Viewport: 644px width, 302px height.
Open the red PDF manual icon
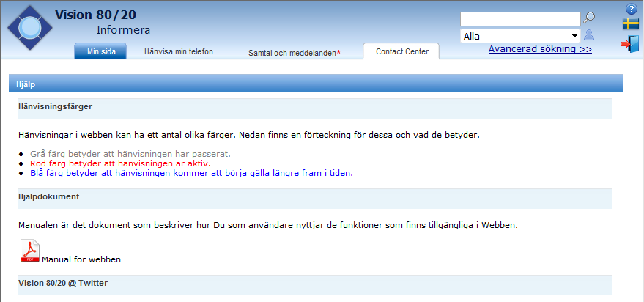point(29,251)
